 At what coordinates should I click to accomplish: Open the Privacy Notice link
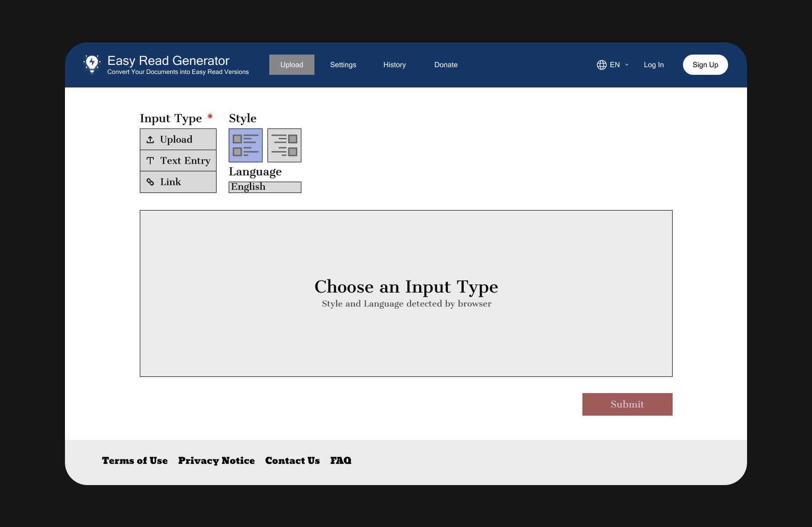(x=217, y=461)
